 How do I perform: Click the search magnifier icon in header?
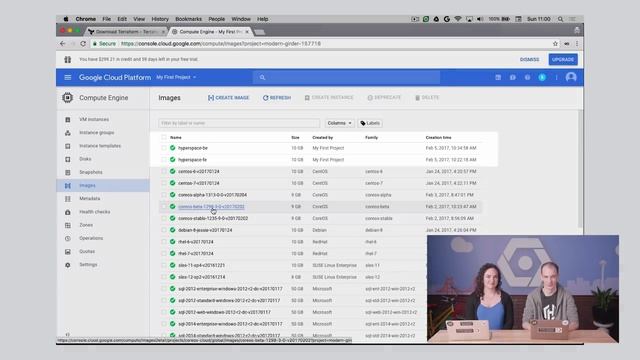[262, 78]
